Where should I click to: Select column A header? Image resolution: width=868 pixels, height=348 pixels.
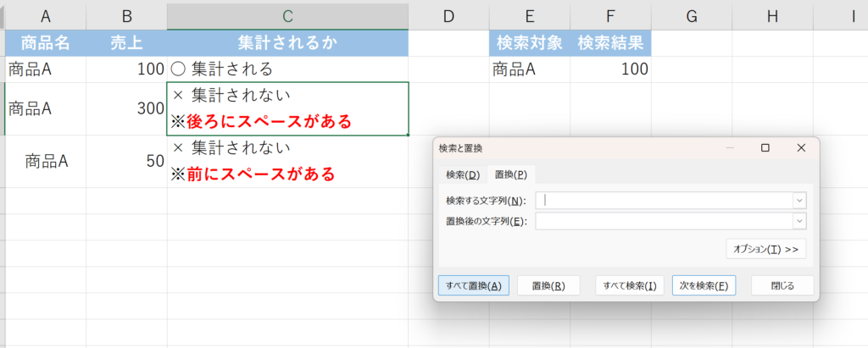click(x=45, y=15)
